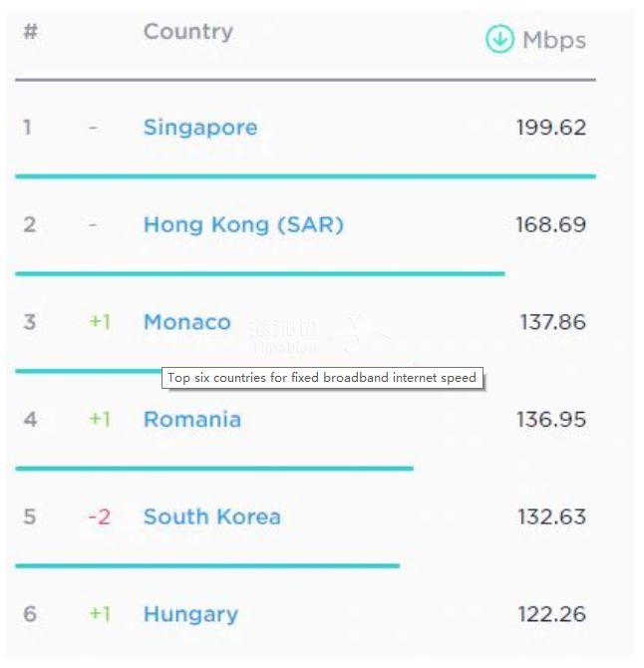Open the South Korea link

[212, 517]
